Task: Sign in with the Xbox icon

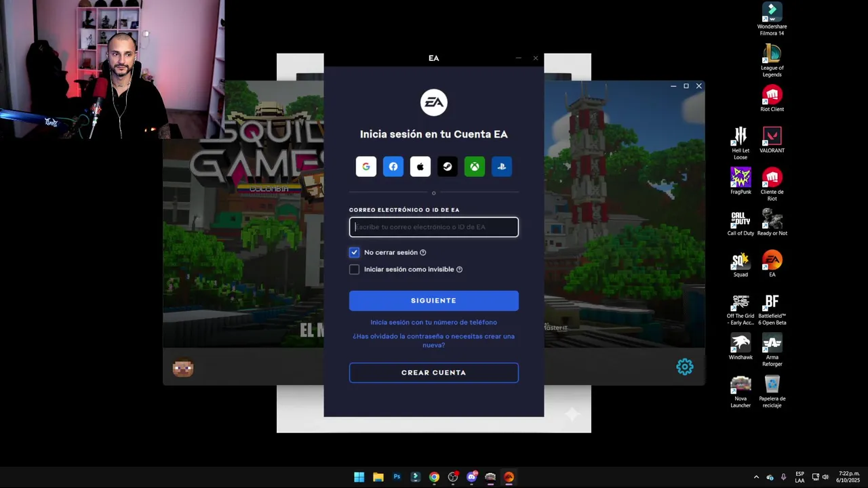Action: [475, 167]
